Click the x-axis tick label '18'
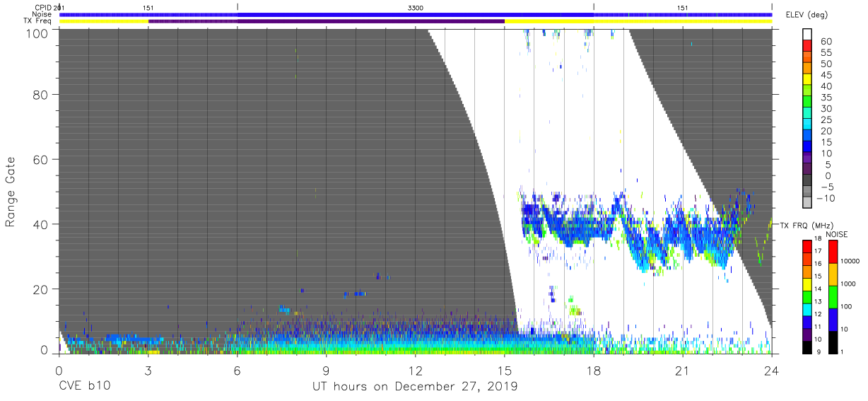 594,370
